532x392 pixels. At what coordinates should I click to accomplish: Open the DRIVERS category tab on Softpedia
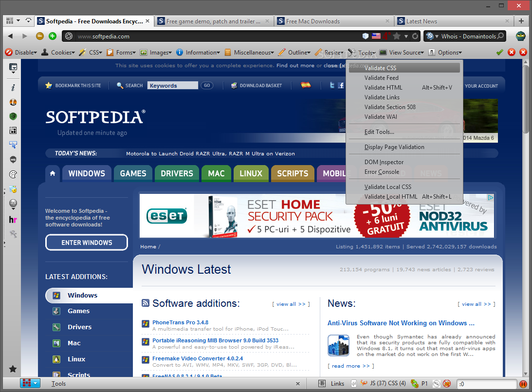point(177,173)
